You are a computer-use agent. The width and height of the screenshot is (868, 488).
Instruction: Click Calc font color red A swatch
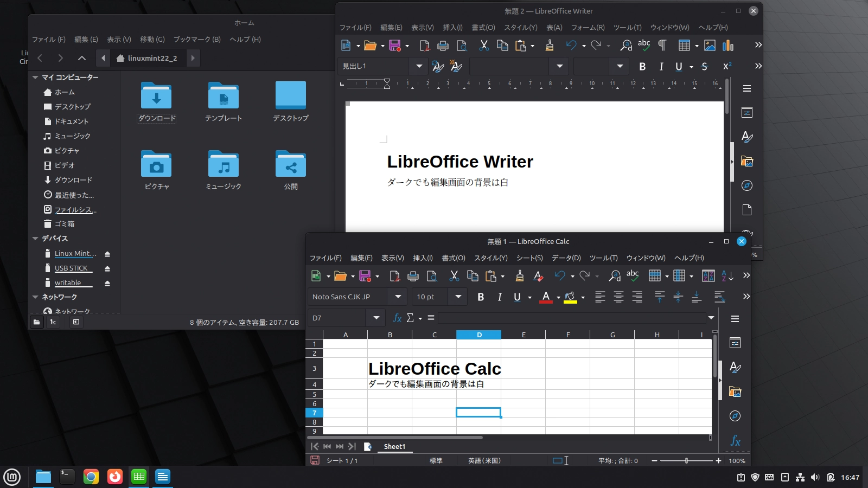[x=546, y=297]
